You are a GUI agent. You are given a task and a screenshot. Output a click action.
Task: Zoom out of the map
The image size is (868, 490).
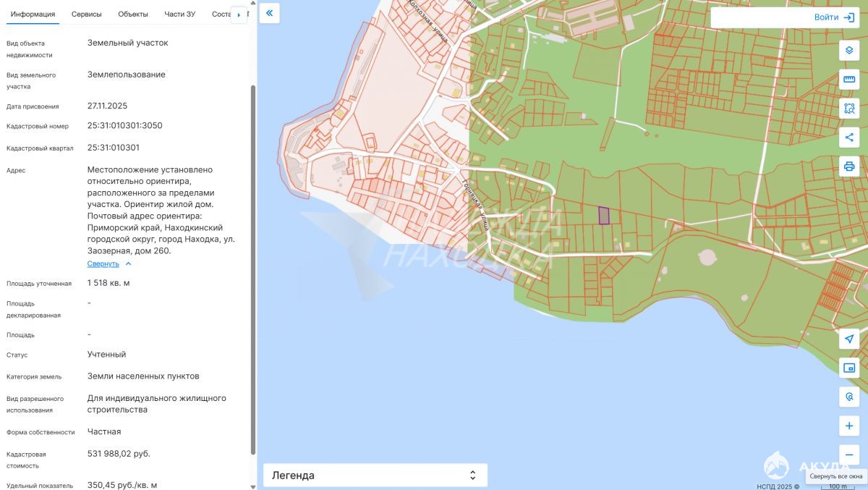pyautogui.click(x=849, y=455)
